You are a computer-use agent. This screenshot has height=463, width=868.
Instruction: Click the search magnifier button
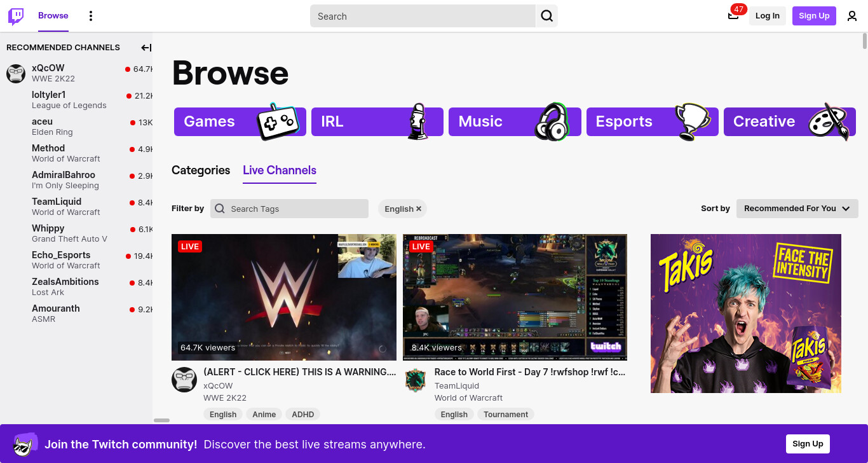tap(546, 16)
